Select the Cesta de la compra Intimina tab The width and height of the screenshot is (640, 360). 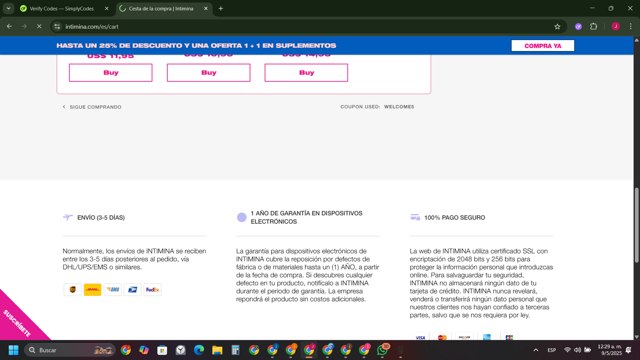pyautogui.click(x=161, y=8)
